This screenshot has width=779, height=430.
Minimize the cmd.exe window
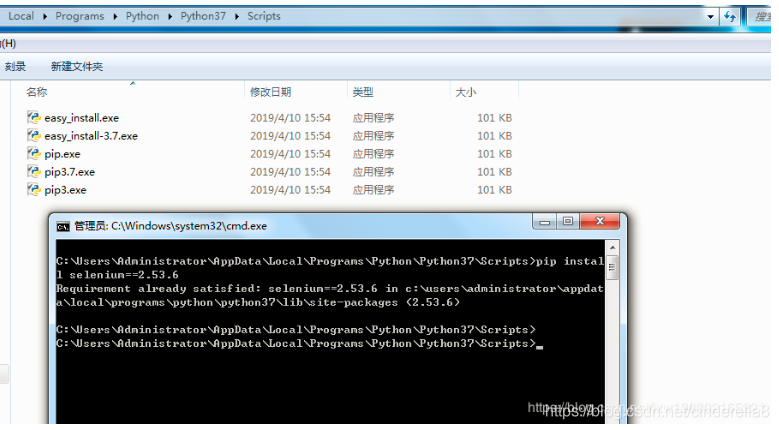[x=545, y=221]
